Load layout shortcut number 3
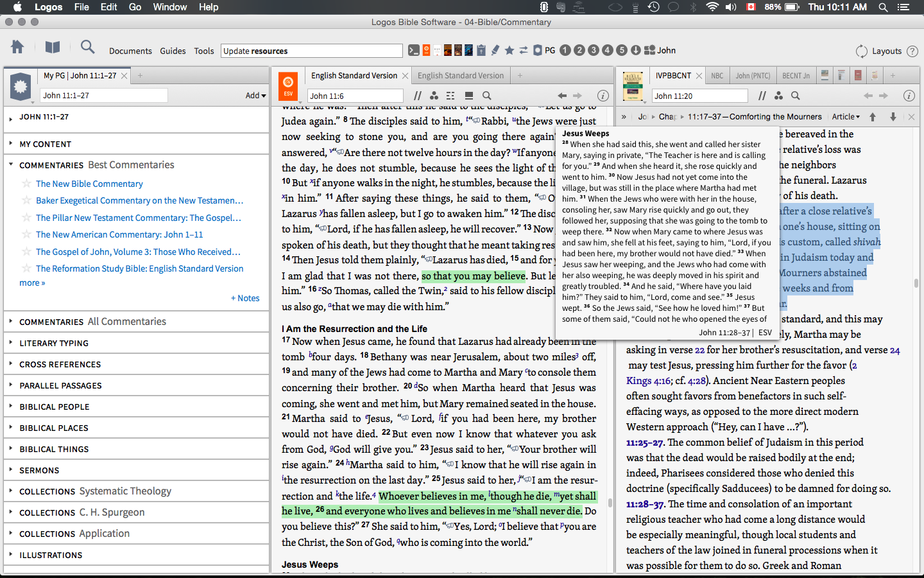Screen dimensions: 924x578 coord(594,50)
